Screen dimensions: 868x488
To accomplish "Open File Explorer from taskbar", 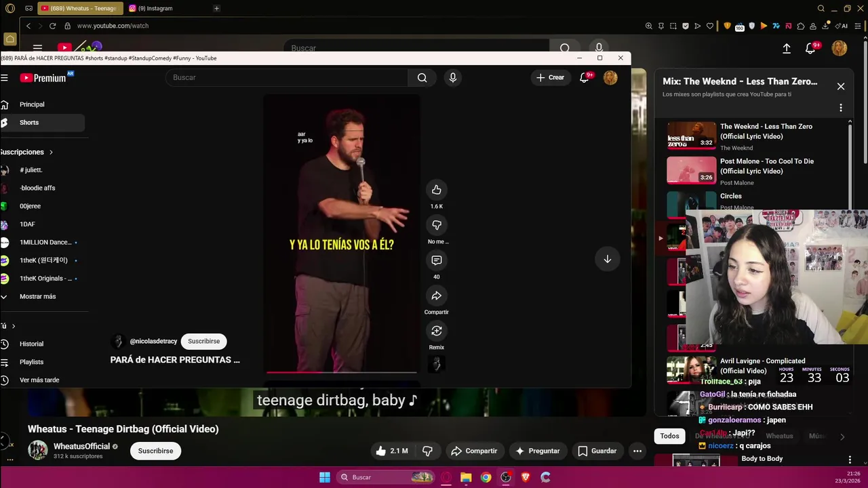I will pyautogui.click(x=466, y=477).
